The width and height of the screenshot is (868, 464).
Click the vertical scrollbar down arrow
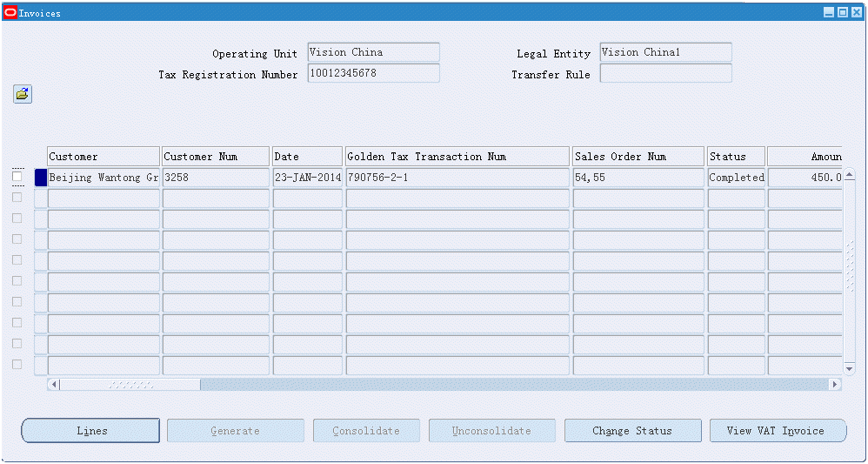849,368
